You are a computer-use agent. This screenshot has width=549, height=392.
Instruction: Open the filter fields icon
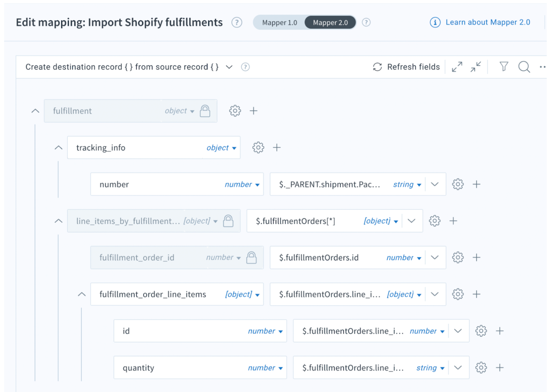point(504,66)
